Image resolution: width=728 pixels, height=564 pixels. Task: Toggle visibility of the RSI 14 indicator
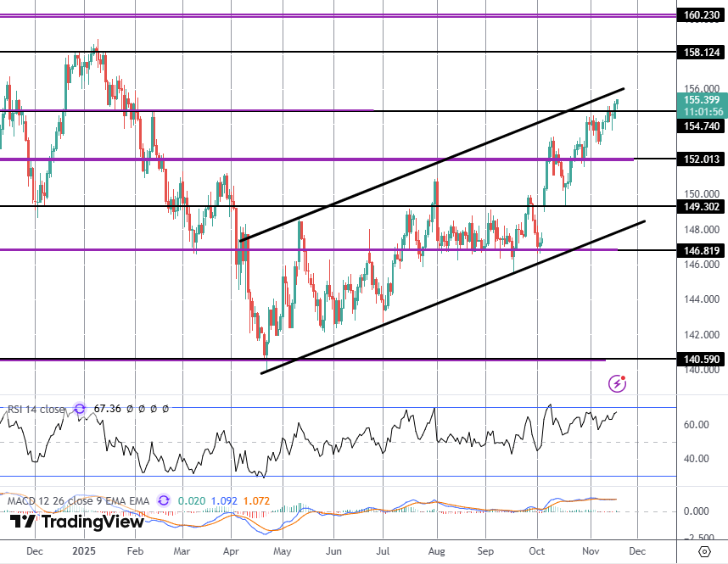coord(34,409)
